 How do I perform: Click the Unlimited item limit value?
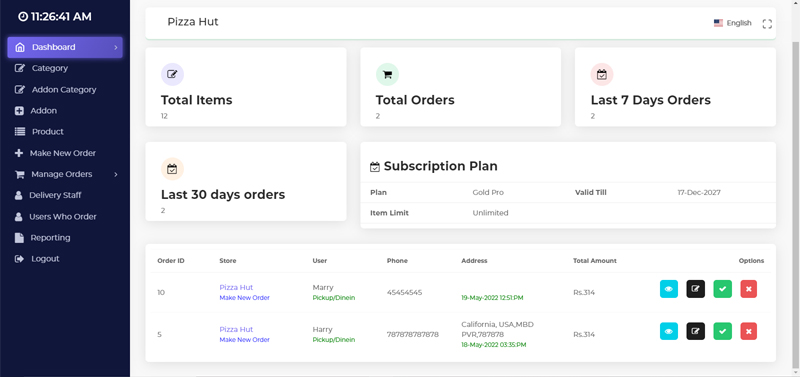(490, 213)
